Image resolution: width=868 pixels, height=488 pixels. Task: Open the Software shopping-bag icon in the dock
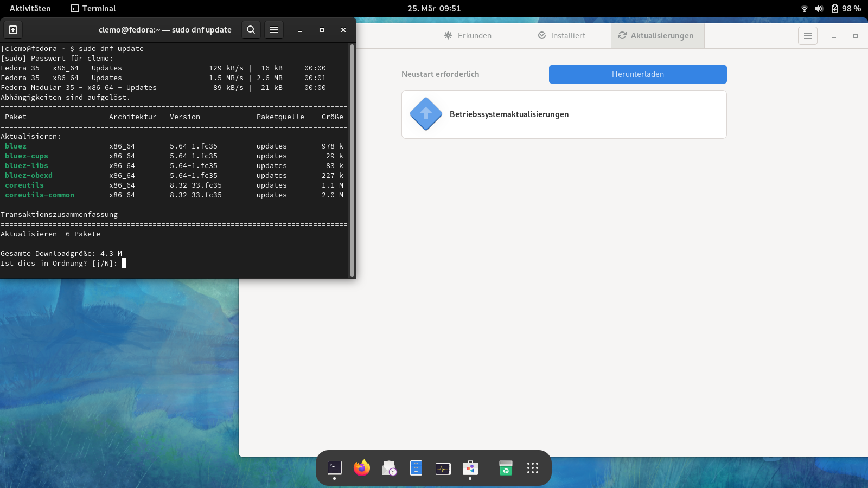point(470,467)
